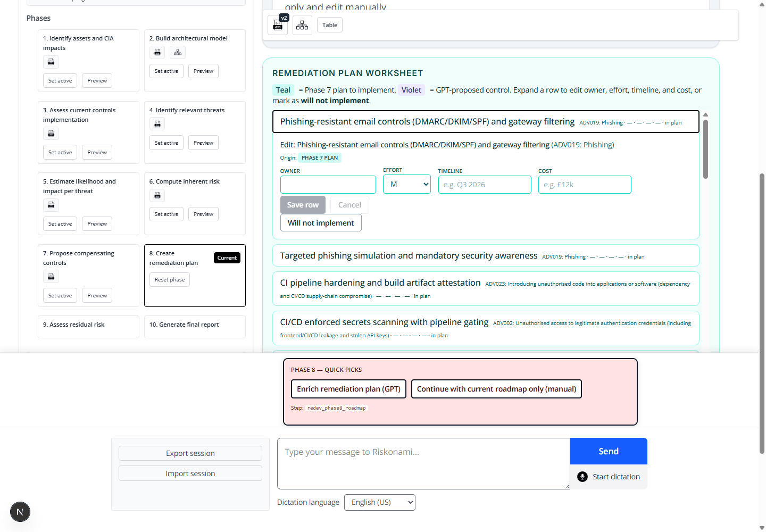This screenshot has width=766, height=532.
Task: Set phase 4 Identify relevant threats active
Action: 166,143
